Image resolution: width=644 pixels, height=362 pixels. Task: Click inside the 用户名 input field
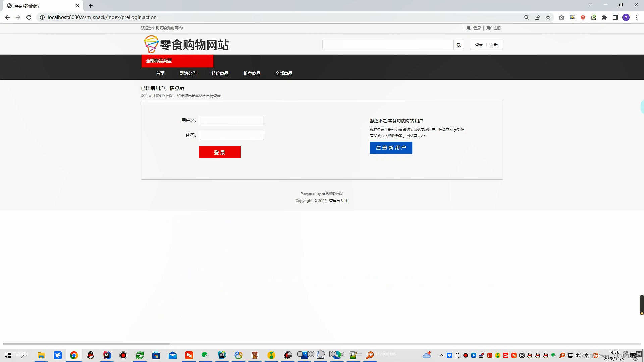tap(230, 120)
